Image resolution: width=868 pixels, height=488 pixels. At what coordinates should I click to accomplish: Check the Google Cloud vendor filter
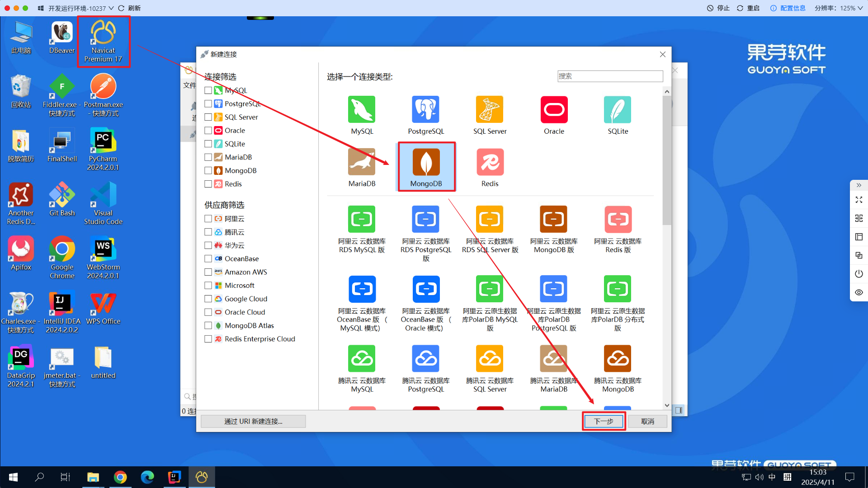click(x=208, y=299)
